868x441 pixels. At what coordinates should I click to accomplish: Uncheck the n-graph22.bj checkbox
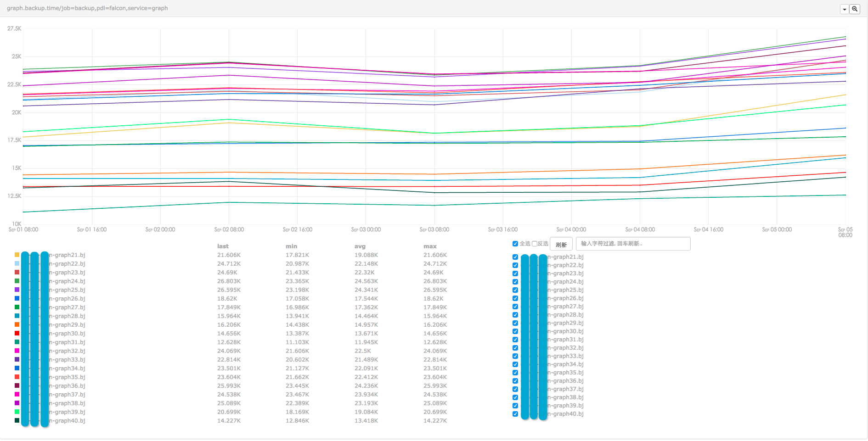coord(515,265)
